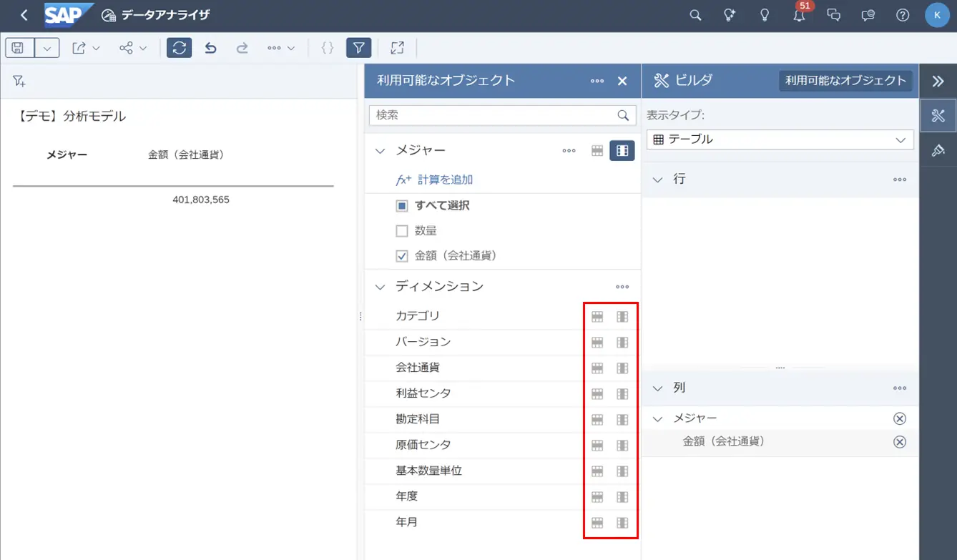Go back with the header back arrow

point(24,15)
